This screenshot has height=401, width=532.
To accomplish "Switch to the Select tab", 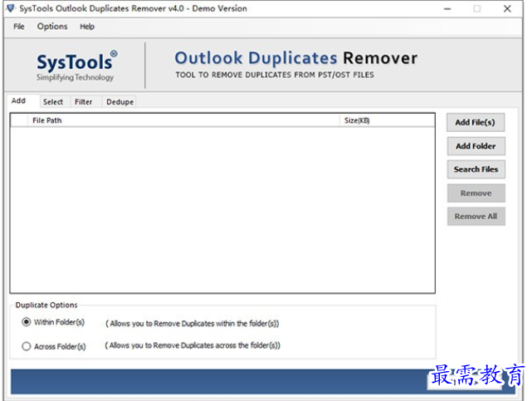I will [53, 102].
